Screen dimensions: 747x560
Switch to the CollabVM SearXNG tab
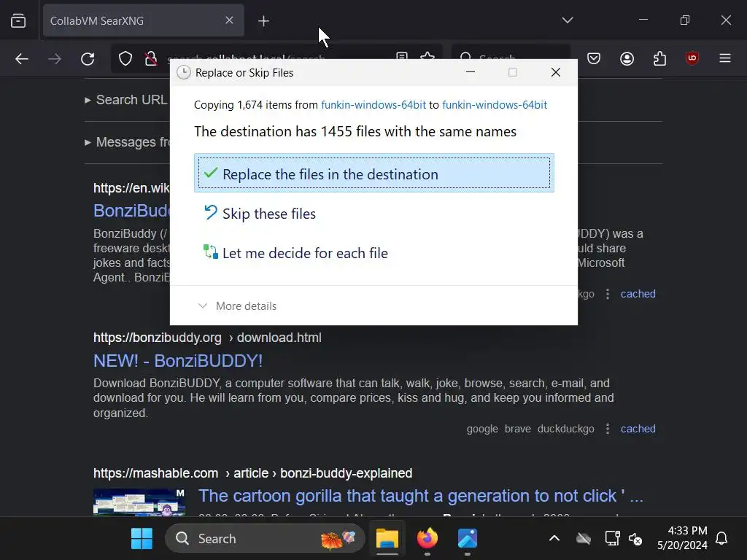144,20
